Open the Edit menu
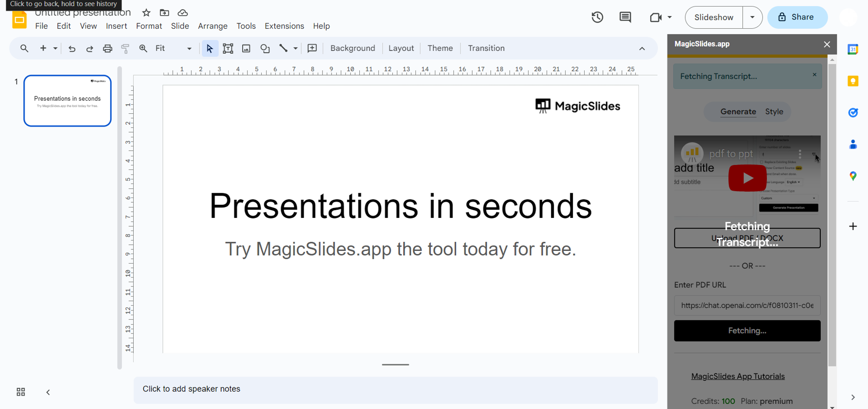Image resolution: width=868 pixels, height=409 pixels. [63, 26]
